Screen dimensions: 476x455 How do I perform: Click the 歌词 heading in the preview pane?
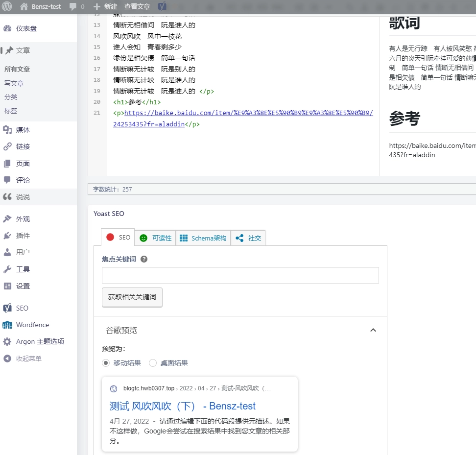[x=405, y=23]
